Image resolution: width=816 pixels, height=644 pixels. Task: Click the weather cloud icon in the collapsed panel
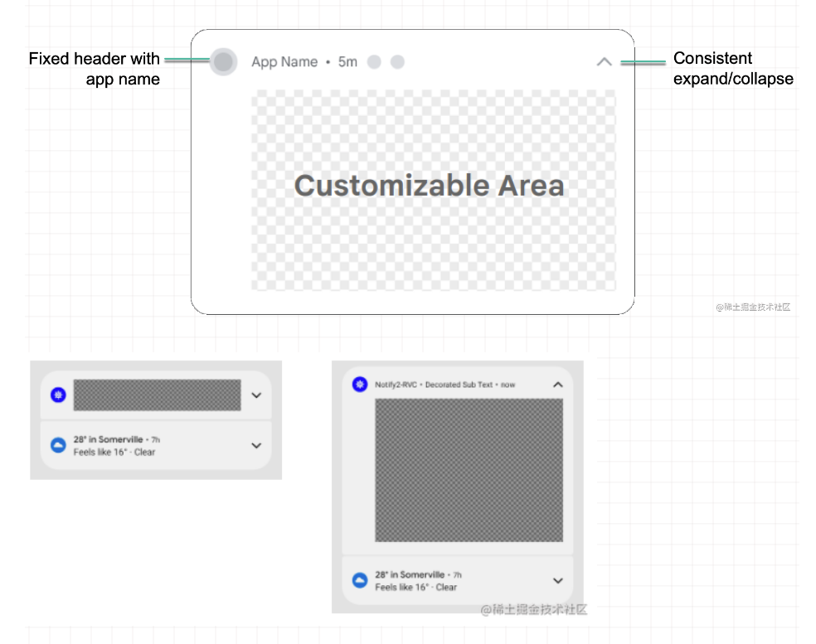click(x=58, y=446)
